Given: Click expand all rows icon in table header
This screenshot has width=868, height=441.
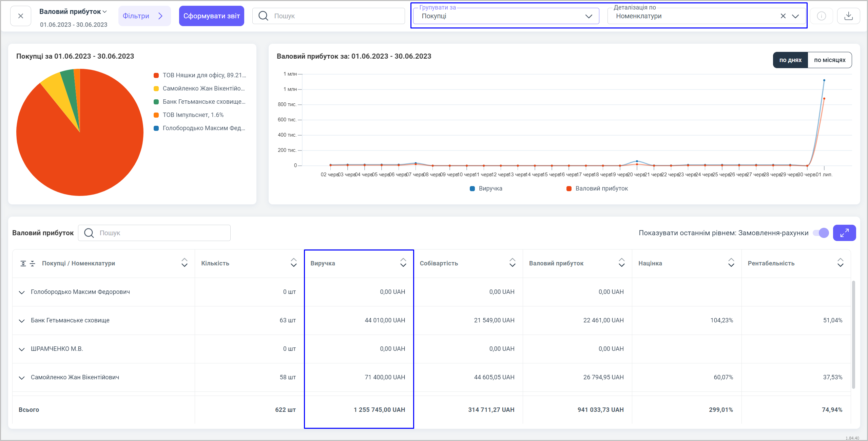Looking at the screenshot, I should 23,263.
